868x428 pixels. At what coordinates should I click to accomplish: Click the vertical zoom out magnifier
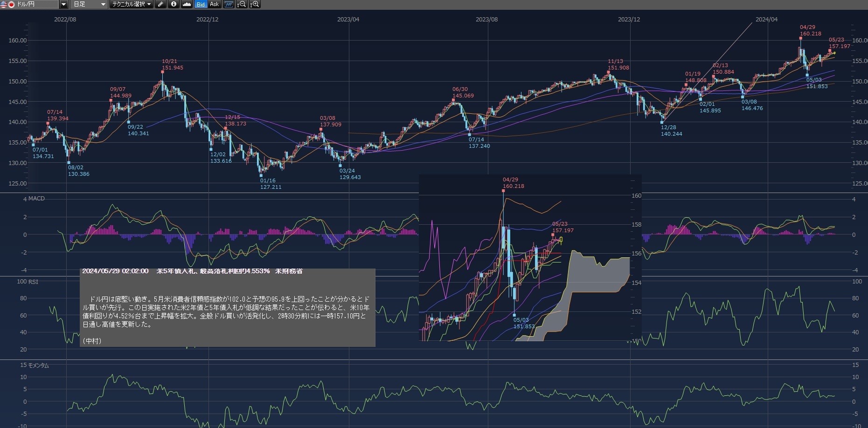click(x=242, y=4)
